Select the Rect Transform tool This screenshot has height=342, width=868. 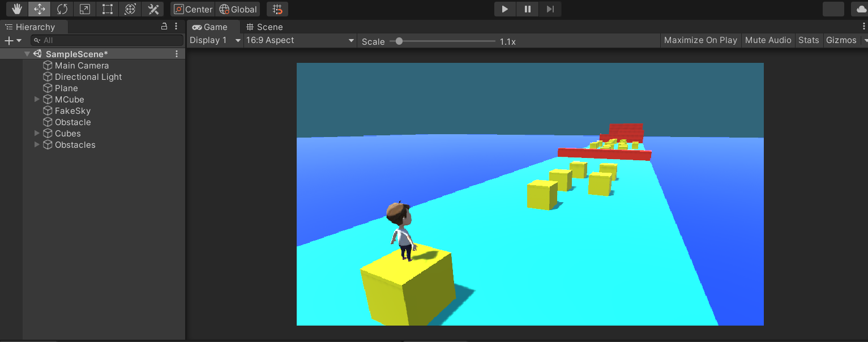[x=107, y=9]
